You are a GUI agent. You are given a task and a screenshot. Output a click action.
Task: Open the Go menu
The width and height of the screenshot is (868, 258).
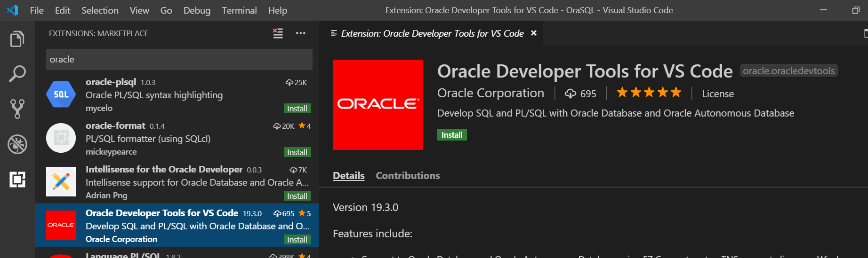click(166, 10)
